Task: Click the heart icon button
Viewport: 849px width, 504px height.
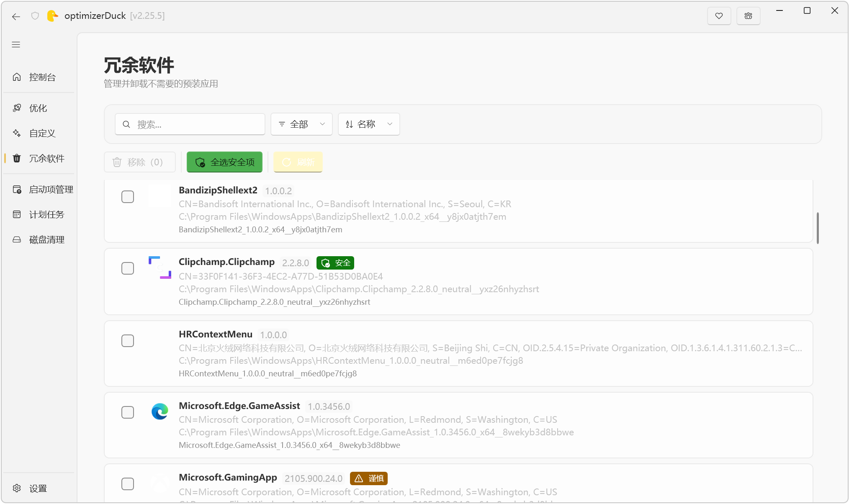Action: tap(719, 16)
